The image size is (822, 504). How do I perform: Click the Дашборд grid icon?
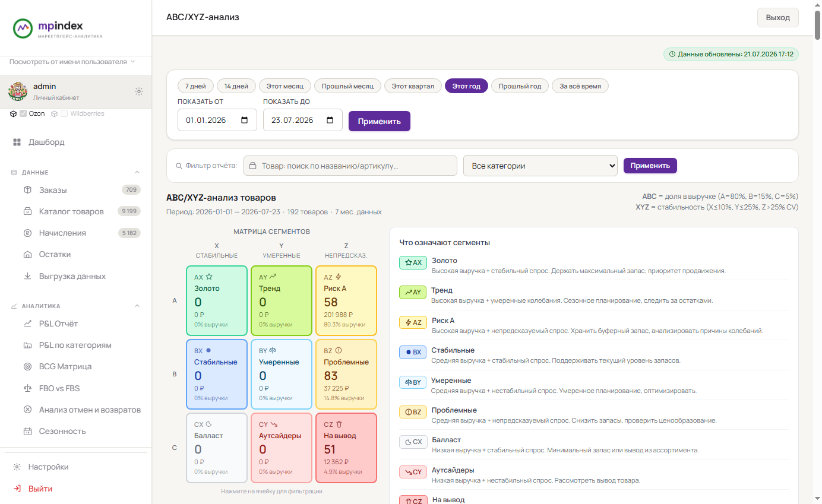(x=17, y=142)
